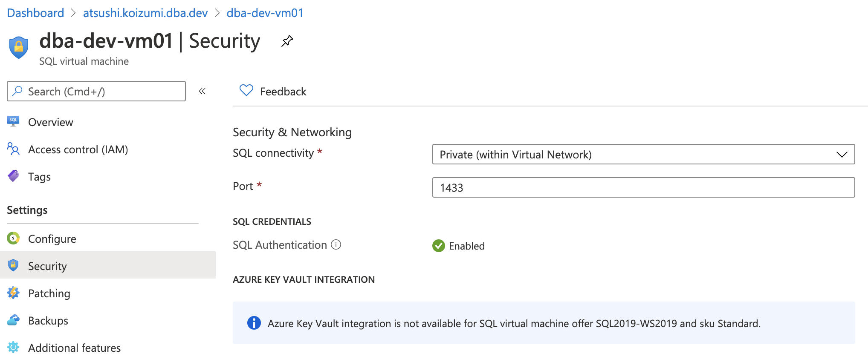Viewport: 868px width, 362px height.
Task: Collapse the sidebar with double chevron
Action: (202, 91)
